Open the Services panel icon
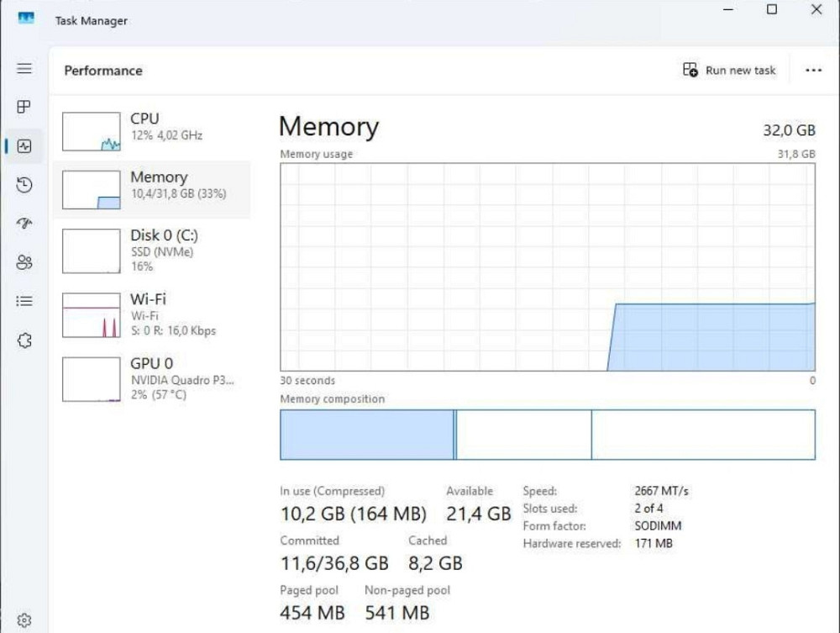The image size is (840, 633). pyautogui.click(x=24, y=340)
